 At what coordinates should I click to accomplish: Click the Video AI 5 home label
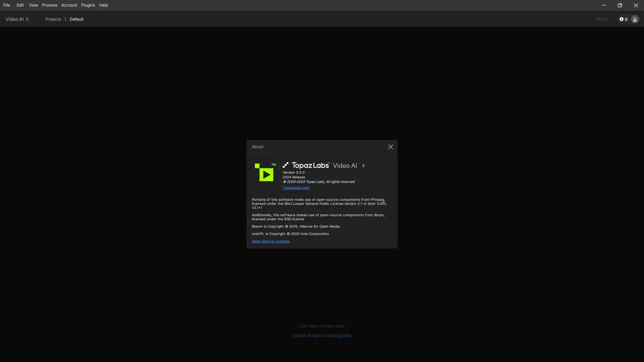(x=17, y=19)
